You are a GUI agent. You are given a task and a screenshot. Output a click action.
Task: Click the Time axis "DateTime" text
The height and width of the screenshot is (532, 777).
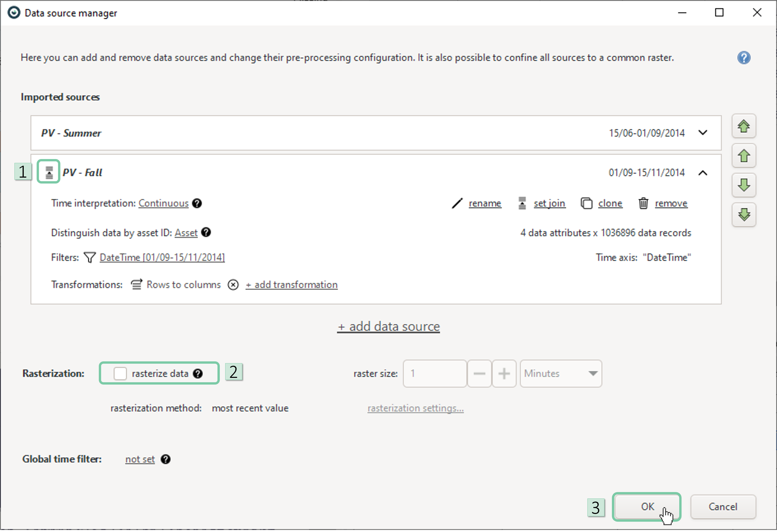[x=643, y=257]
